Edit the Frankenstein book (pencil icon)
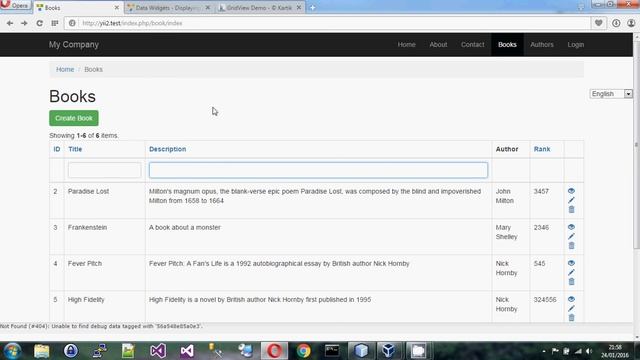 click(x=571, y=236)
